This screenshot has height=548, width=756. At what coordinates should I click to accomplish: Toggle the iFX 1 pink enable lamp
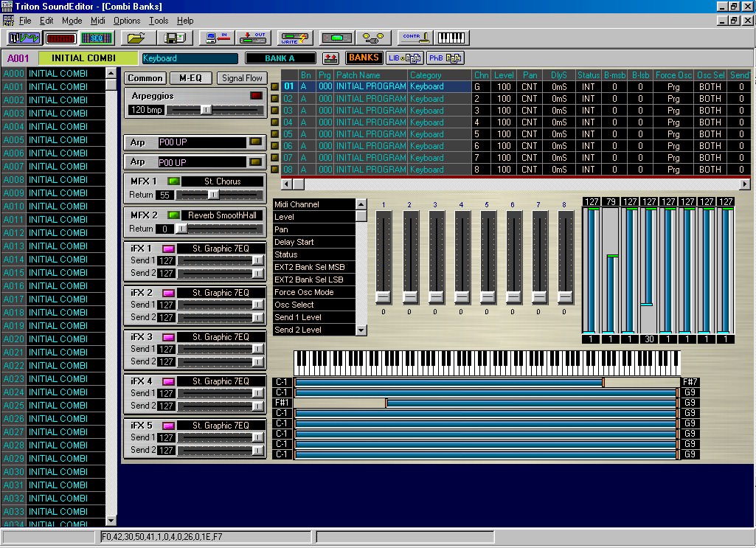168,249
